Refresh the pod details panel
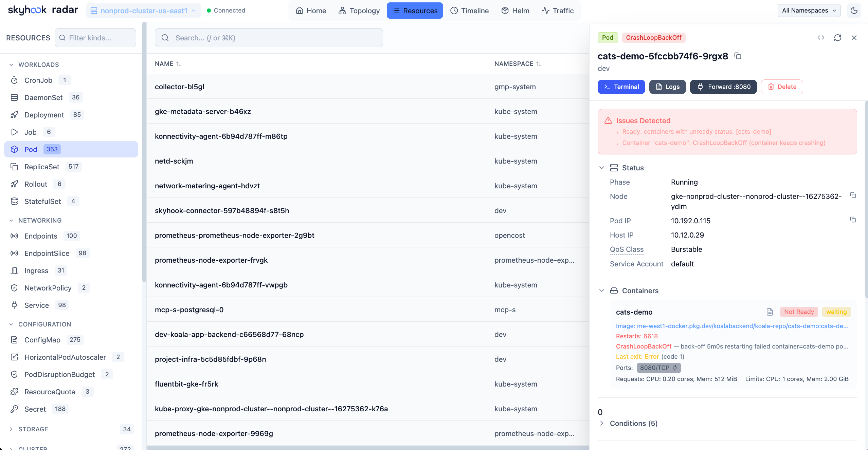Viewport: 868px width, 450px height. click(837, 38)
